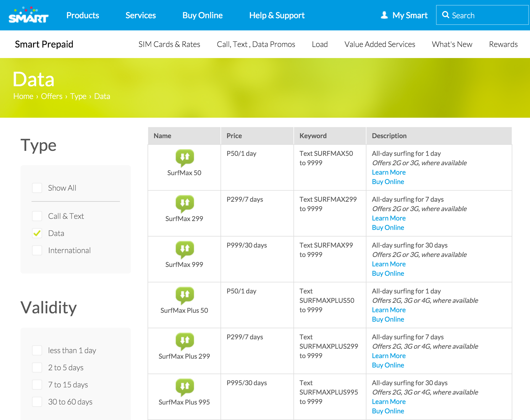This screenshot has width=530, height=420.
Task: Click the Keyword column header
Action: pyautogui.click(x=330, y=136)
